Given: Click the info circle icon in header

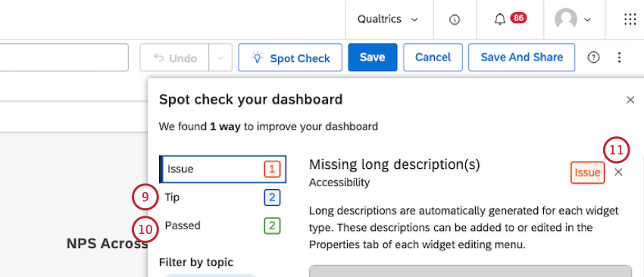Looking at the screenshot, I should [x=455, y=20].
